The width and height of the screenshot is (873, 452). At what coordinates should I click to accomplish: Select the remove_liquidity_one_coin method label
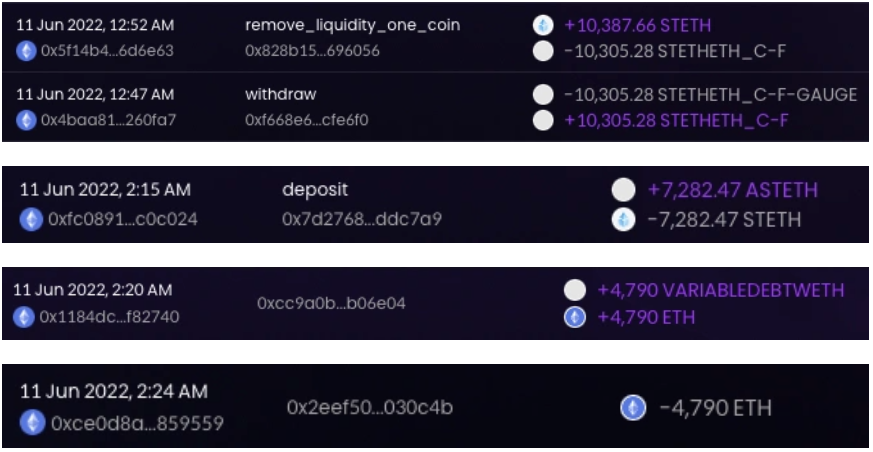coord(352,25)
